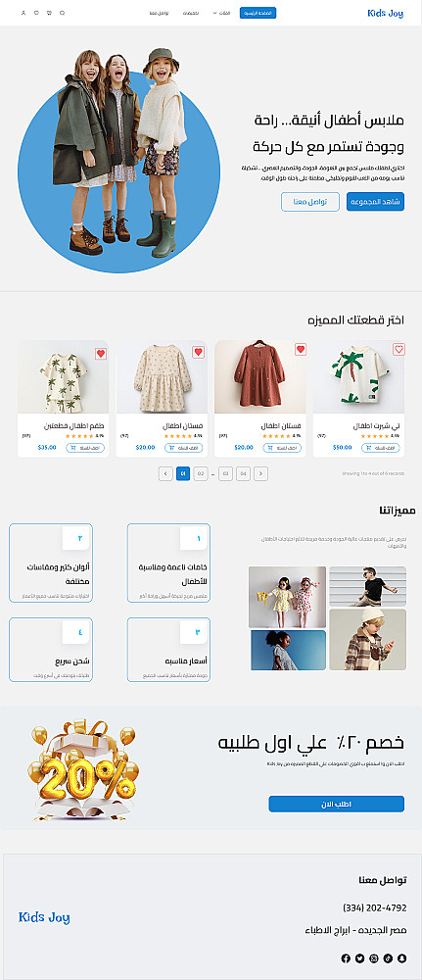Click the شاهد المجموعه hero button
This screenshot has height=980, width=422.
coord(375,201)
